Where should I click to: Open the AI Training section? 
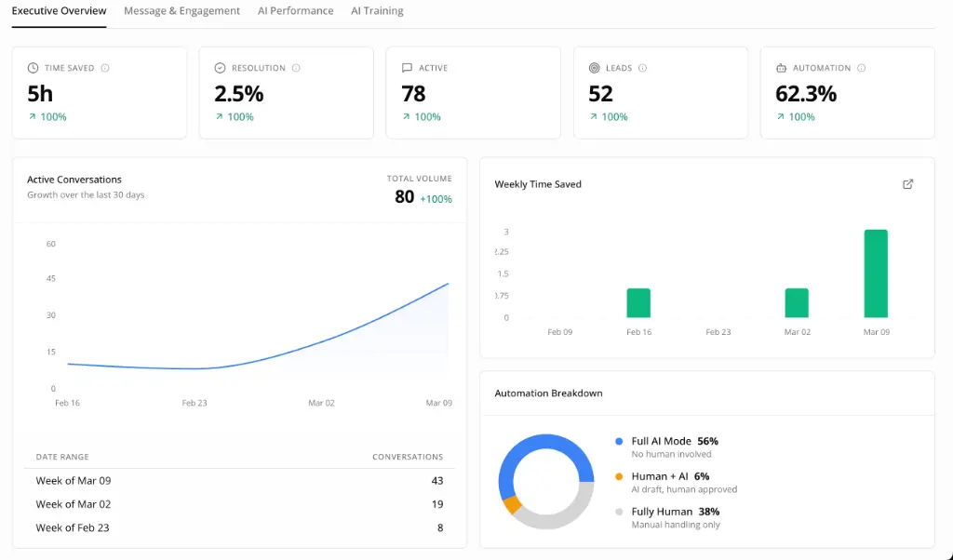(376, 11)
